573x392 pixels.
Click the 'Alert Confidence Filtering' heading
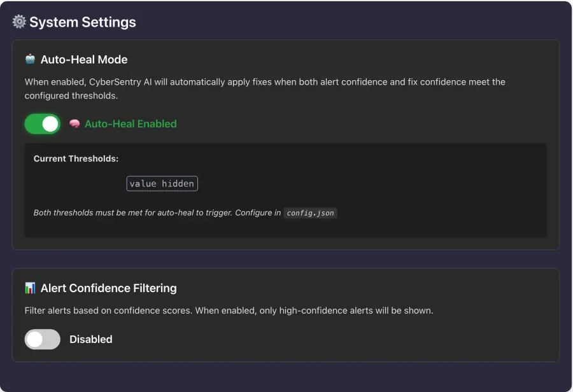108,288
